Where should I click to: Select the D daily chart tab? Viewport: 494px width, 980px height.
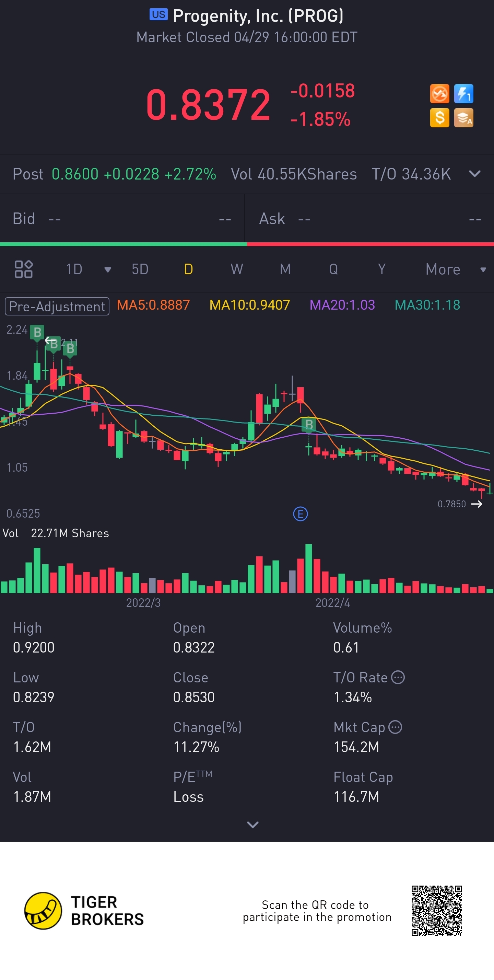(188, 269)
